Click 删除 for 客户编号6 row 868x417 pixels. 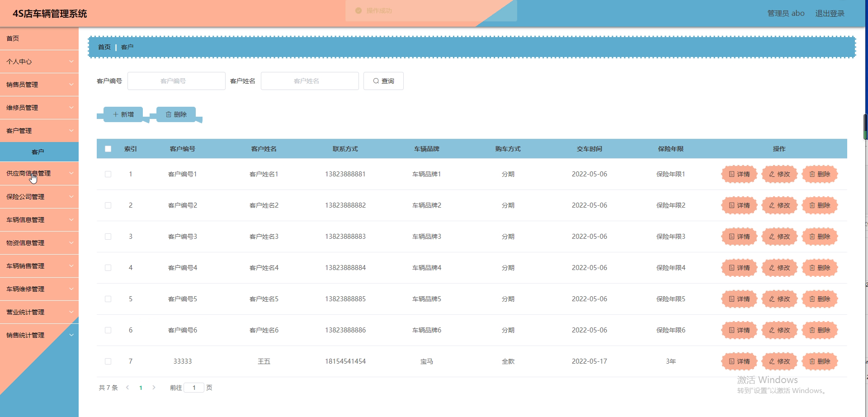(x=820, y=330)
